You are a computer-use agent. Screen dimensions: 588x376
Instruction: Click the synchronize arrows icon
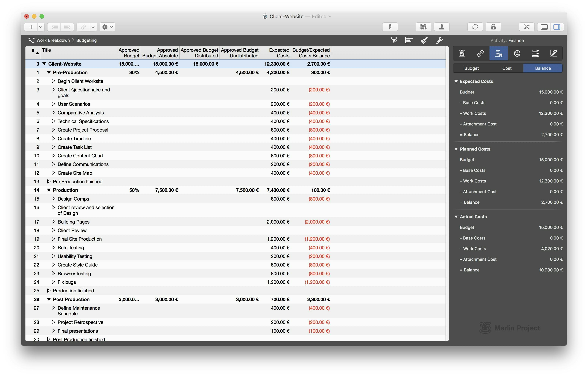click(x=475, y=27)
